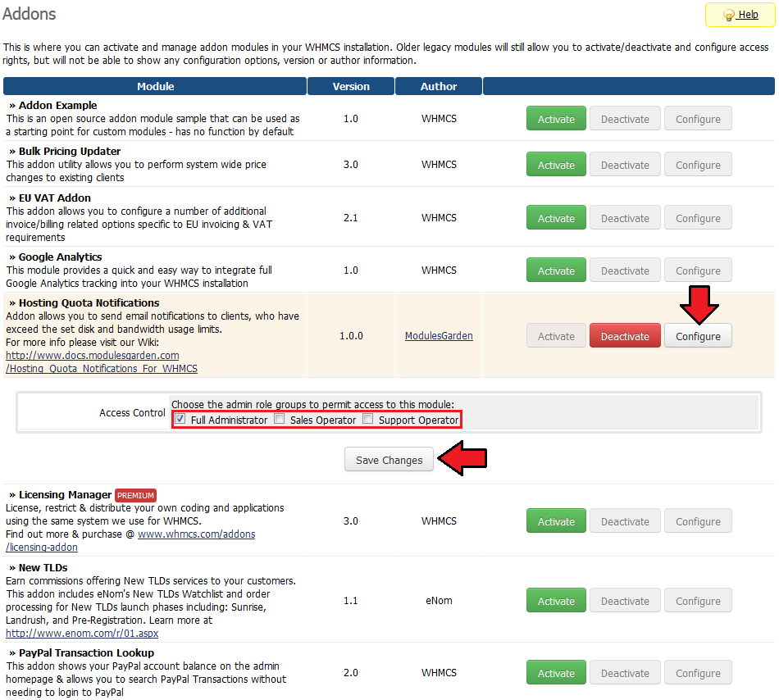Check the Sales Operator checkbox
The width and height of the screenshot is (779, 700).
click(x=280, y=419)
